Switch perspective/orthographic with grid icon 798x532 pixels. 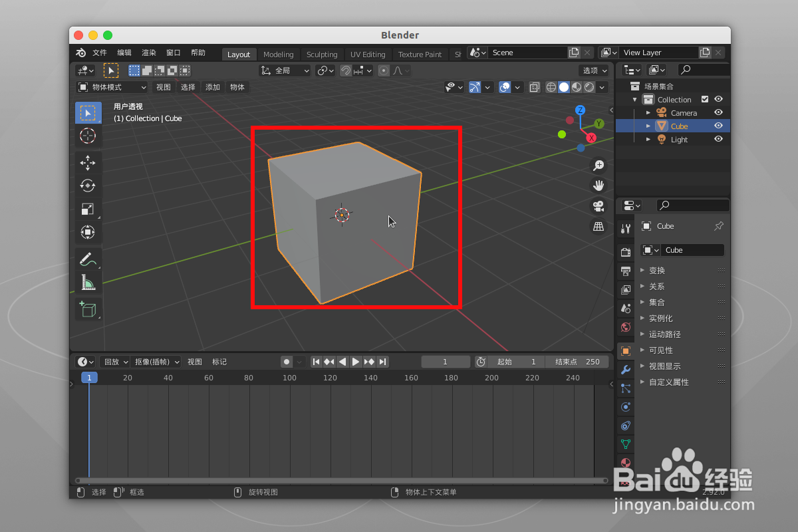(598, 227)
